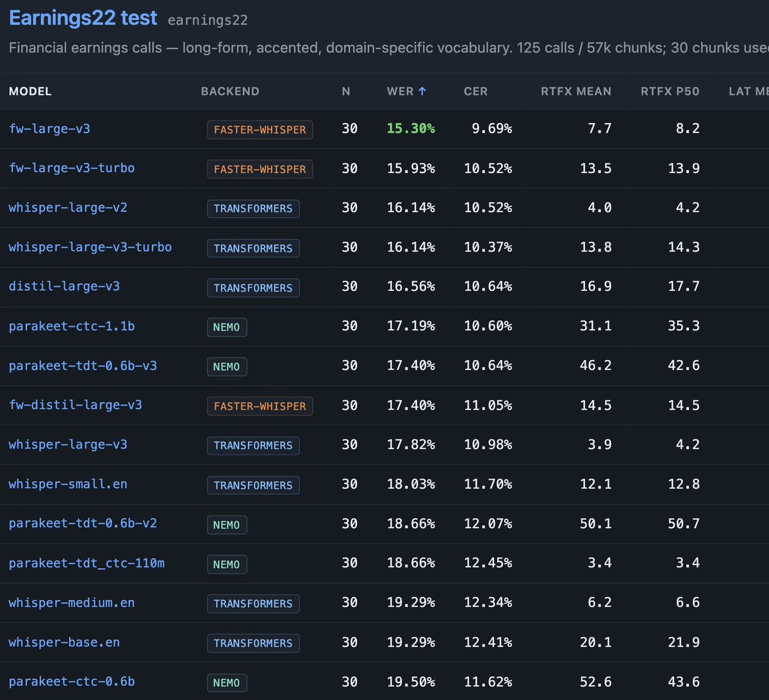The width and height of the screenshot is (769, 700).
Task: Sort by the BACKEND column header
Action: (230, 91)
